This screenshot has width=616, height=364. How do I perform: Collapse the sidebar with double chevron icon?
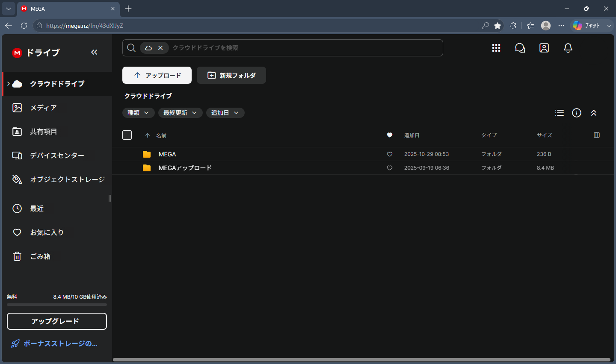tap(94, 52)
